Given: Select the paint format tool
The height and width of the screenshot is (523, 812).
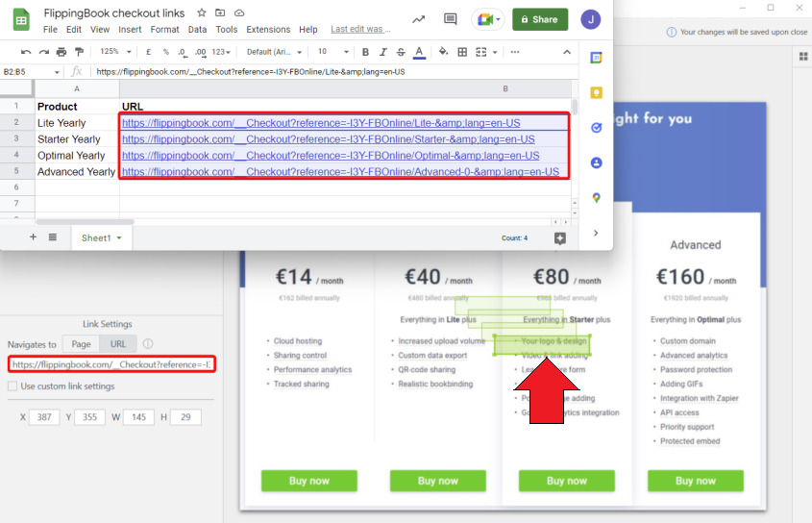Looking at the screenshot, I should [79, 52].
